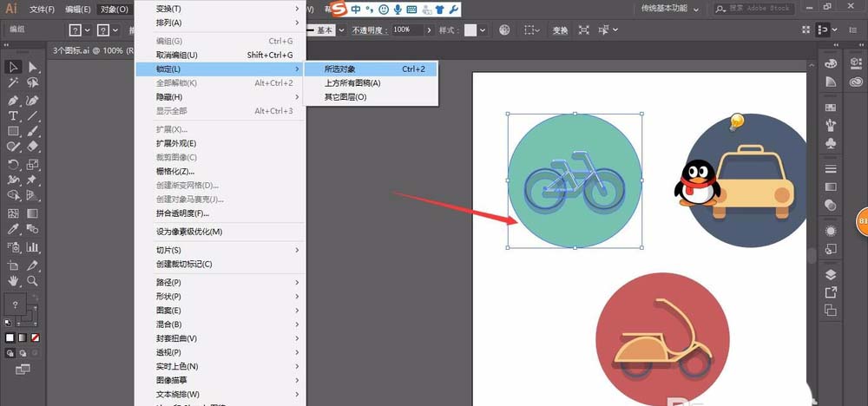The height and width of the screenshot is (406, 868).
Task: Click 设为像素级优化(M) entry
Action: click(x=220, y=232)
